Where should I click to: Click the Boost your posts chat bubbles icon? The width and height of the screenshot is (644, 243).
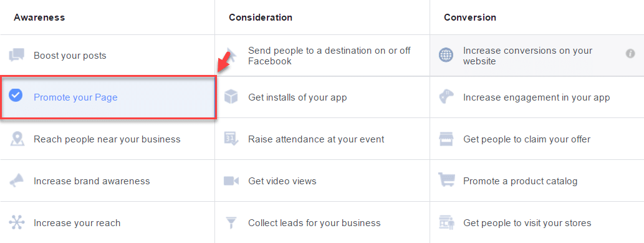coord(17,55)
